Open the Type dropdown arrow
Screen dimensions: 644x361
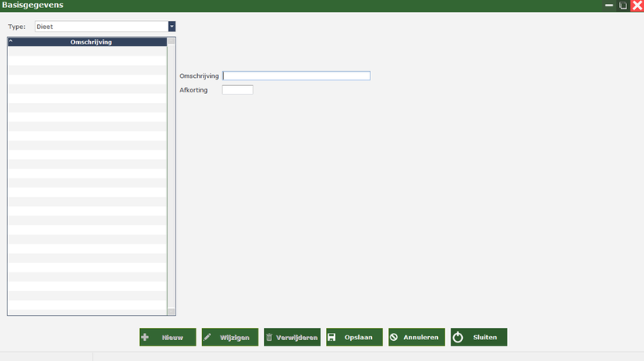coord(171,27)
